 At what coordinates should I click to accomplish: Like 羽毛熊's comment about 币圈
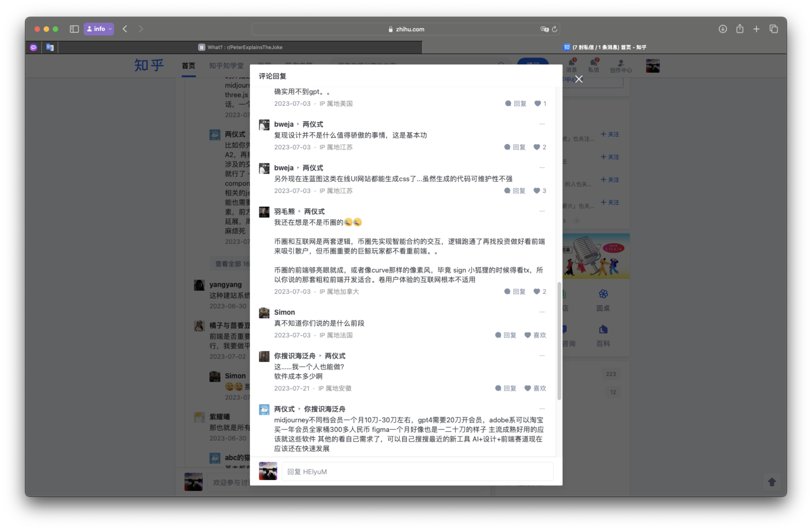click(539, 292)
